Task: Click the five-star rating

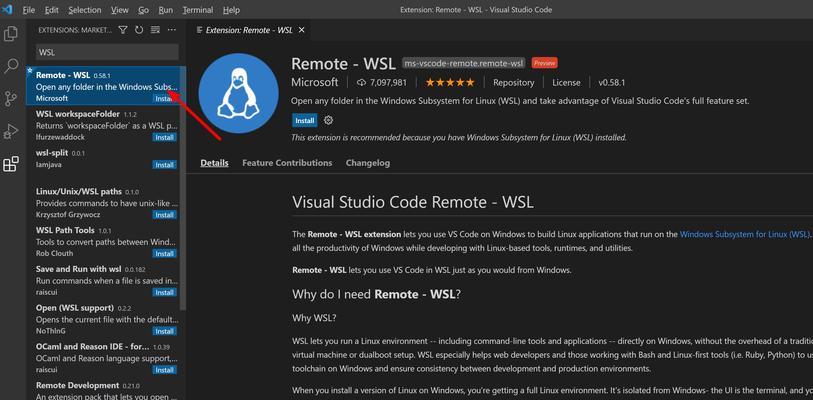Action: (x=450, y=82)
